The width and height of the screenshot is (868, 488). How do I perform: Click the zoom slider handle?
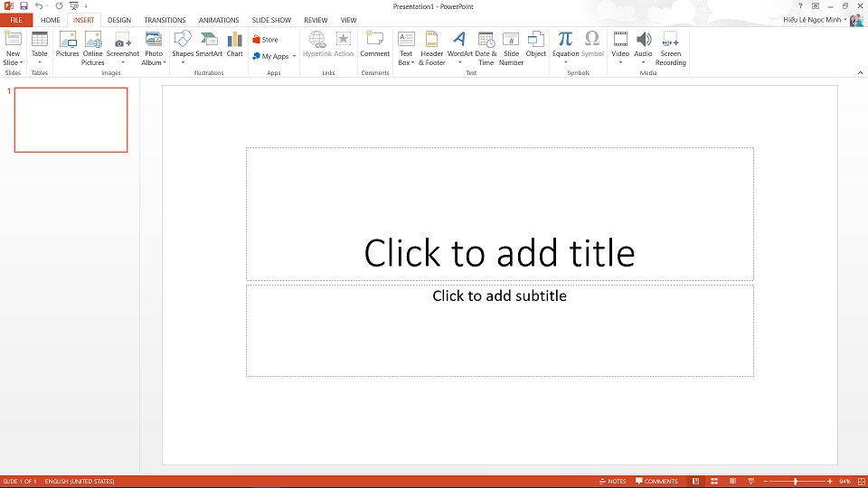coord(796,482)
